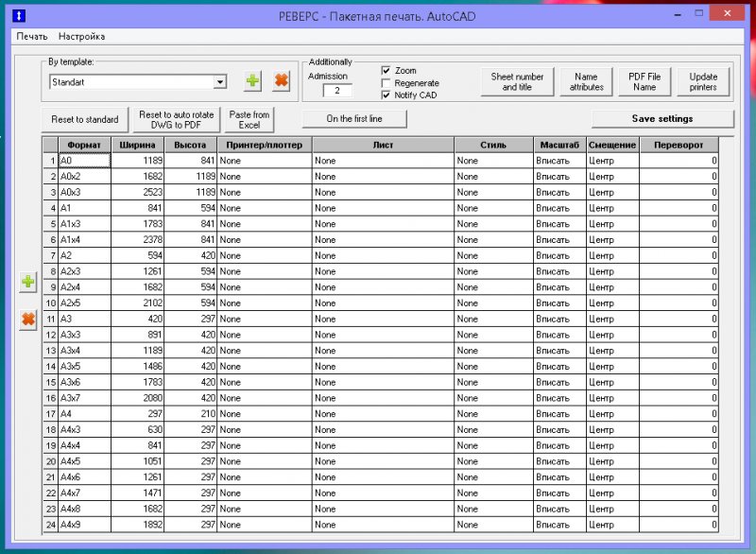Select the A3x3 format cell
The width and height of the screenshot is (756, 554).
point(85,335)
